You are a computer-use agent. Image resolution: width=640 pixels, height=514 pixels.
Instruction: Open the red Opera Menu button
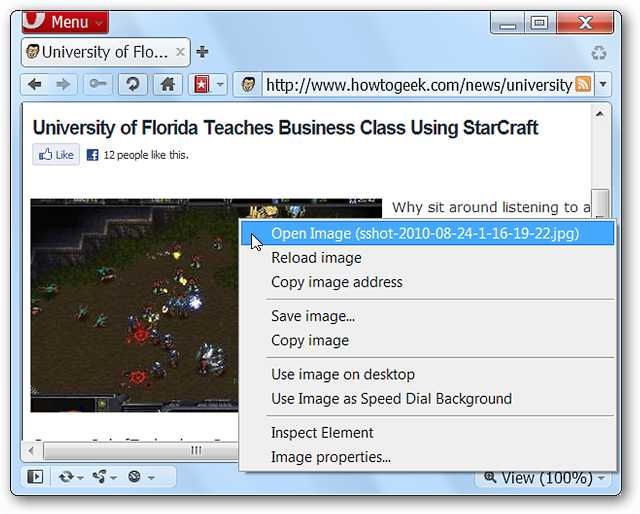65,22
